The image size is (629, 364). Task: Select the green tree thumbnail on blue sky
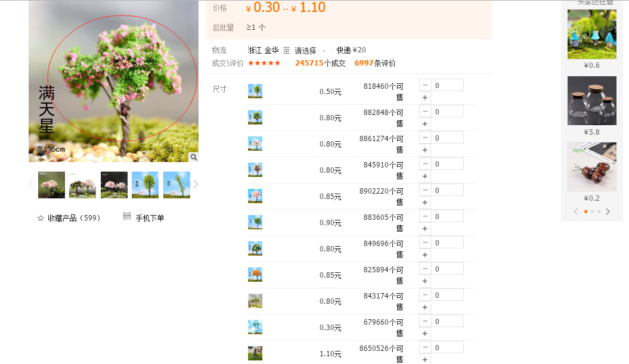(x=145, y=185)
